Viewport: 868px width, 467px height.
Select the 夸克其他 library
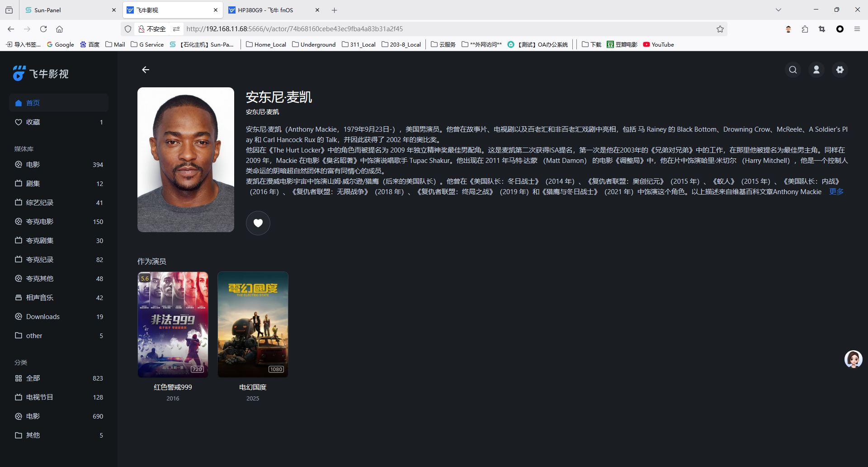click(x=59, y=279)
